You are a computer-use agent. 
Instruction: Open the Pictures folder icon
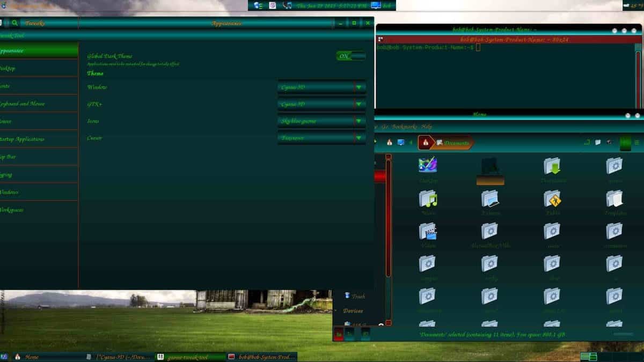490,198
